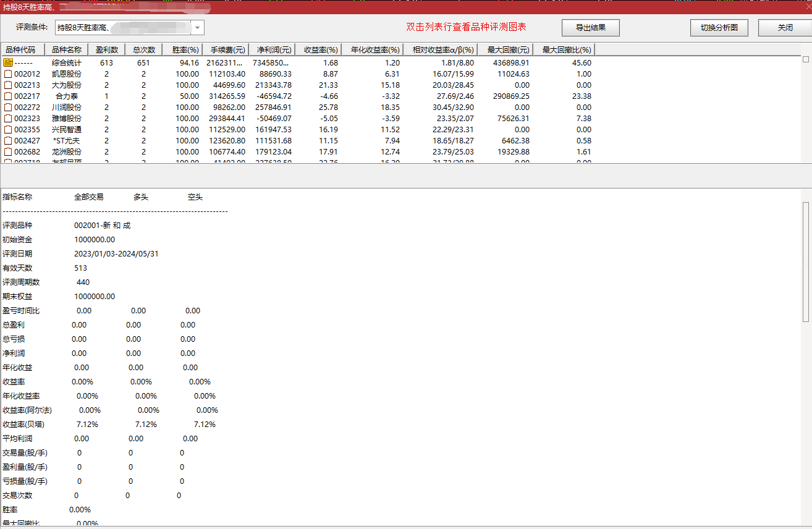Click the document icon next to 002217
The image size is (812, 529).
(8, 96)
